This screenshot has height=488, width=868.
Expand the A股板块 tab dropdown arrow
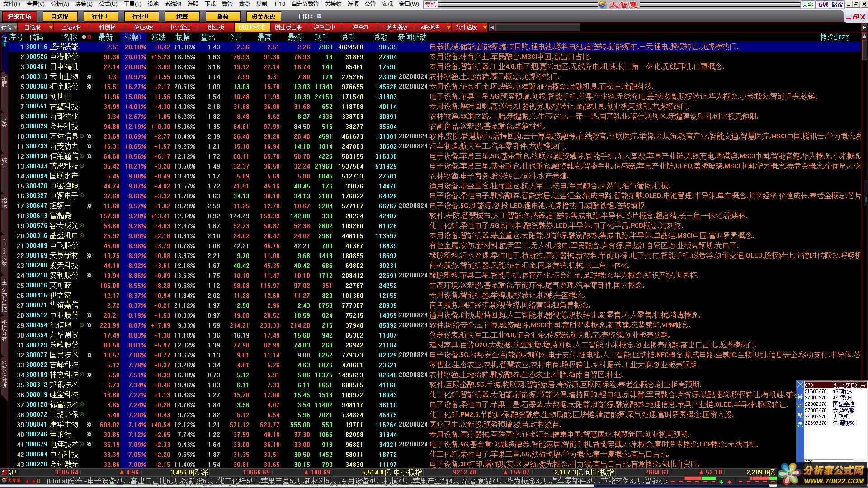pos(448,28)
